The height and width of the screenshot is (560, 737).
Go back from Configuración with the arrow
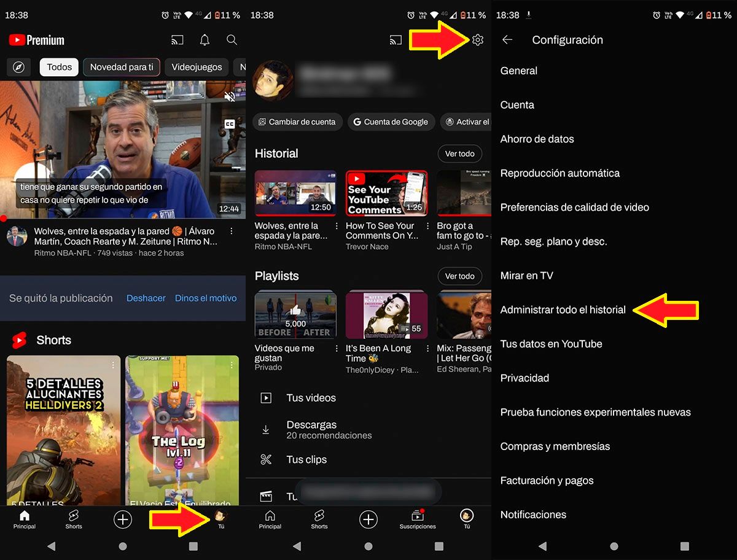pyautogui.click(x=507, y=40)
